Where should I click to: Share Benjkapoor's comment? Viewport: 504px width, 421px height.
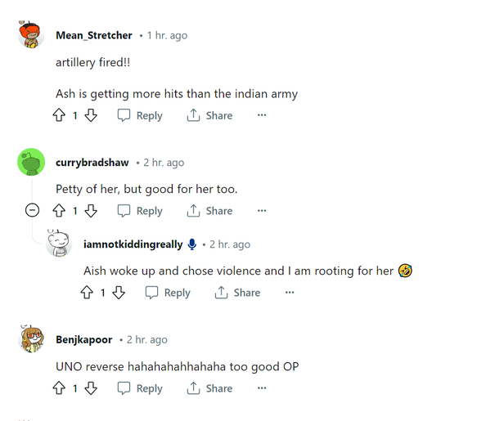click(x=209, y=388)
